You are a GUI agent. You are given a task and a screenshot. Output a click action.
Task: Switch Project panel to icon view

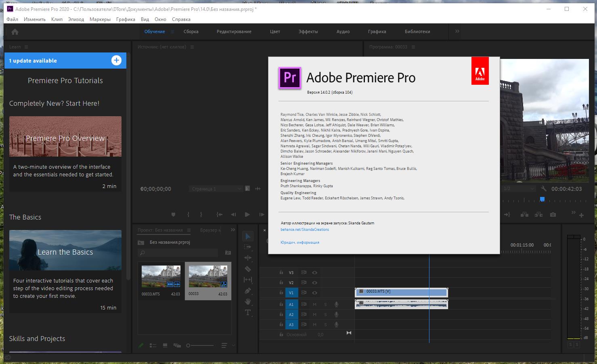pyautogui.click(x=165, y=345)
